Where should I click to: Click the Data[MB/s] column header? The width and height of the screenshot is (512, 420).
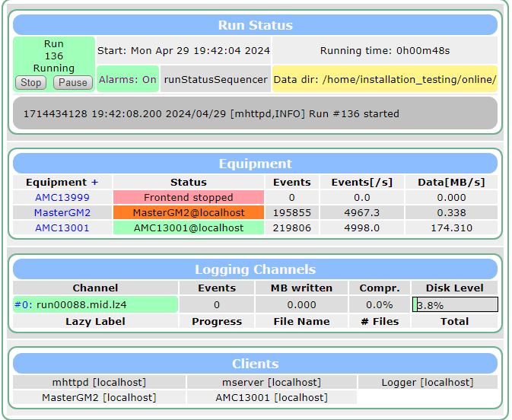click(452, 182)
